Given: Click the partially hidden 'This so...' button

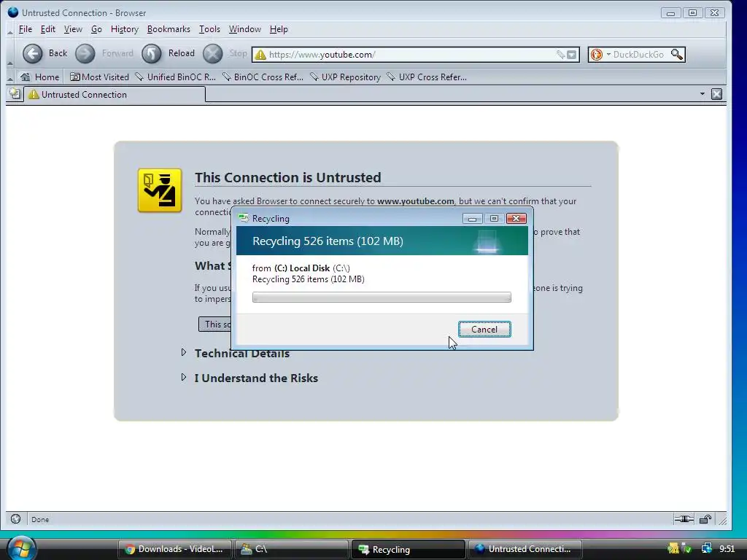Looking at the screenshot, I should (x=215, y=324).
